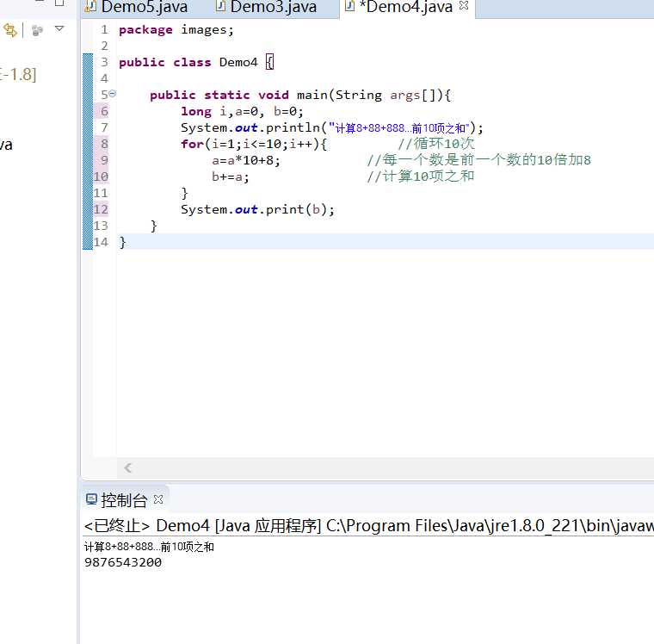This screenshot has width=654, height=644.
Task: Click the closing brace on line 14
Action: coord(122,243)
